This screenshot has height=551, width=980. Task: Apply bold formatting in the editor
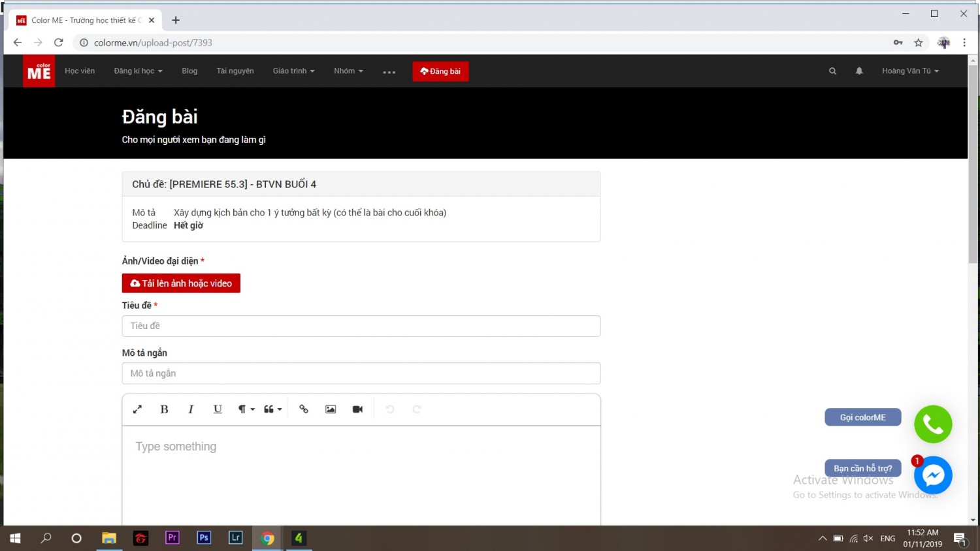[165, 409]
